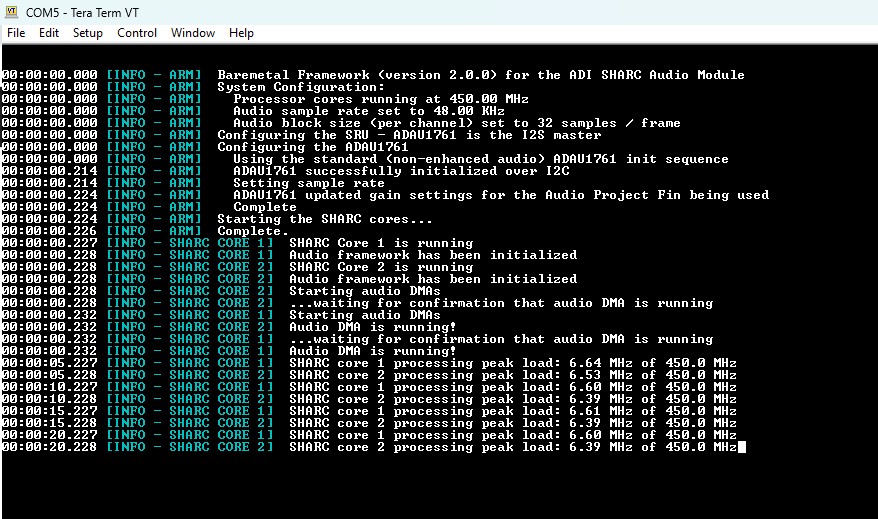Screen dimensions: 878x519
Task: Click the 'COM5 - Tera Term VT' title text
Action: coord(82,12)
